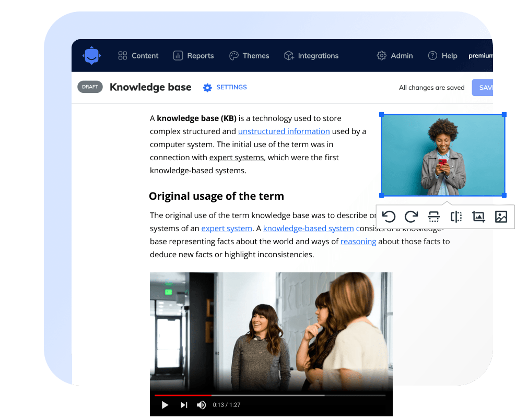Click the knowledge-based system hyperlink

(308, 228)
